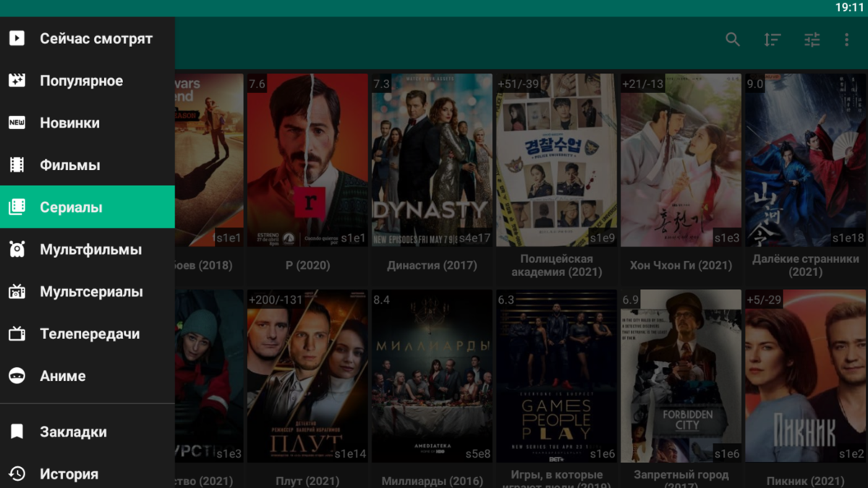Image resolution: width=868 pixels, height=488 pixels.
Task: Click the icon beside Мультсериалы
Action: [17, 291]
